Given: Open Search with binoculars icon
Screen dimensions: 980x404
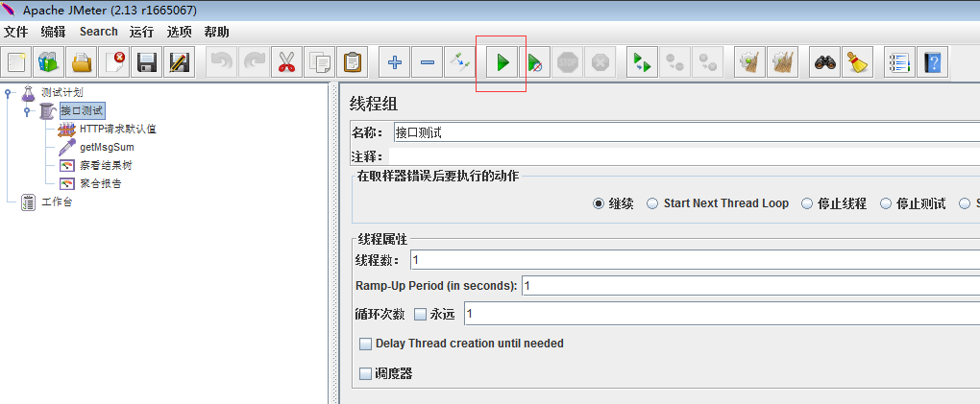Looking at the screenshot, I should point(825,62).
